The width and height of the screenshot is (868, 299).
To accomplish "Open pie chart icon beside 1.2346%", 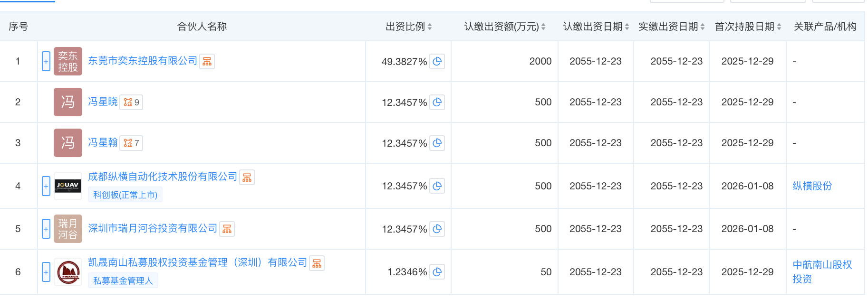I will click(x=437, y=272).
